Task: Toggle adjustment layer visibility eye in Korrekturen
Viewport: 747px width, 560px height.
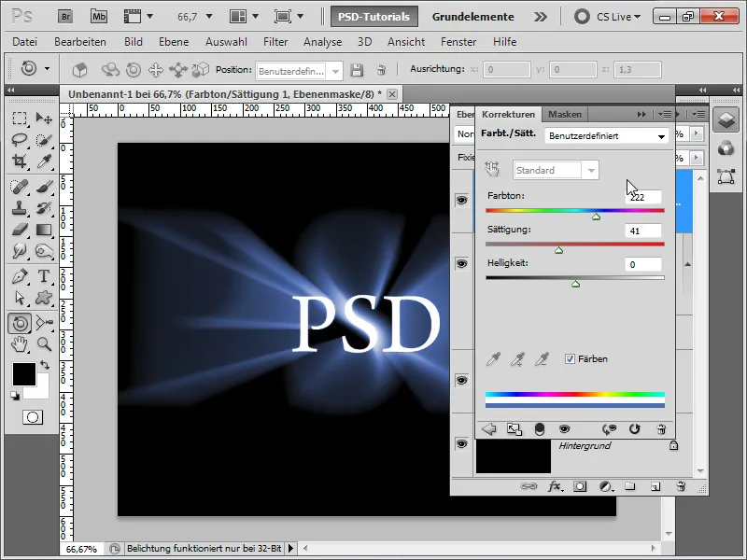Action: coord(565,429)
